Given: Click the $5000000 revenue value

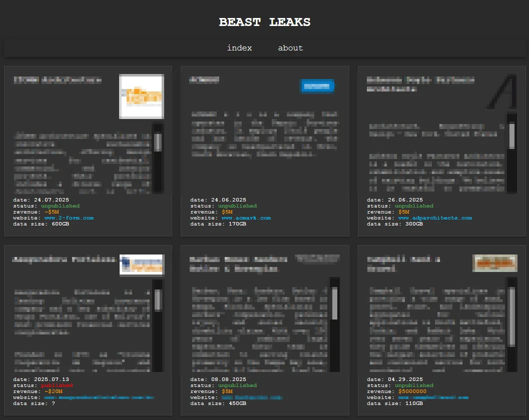Looking at the screenshot, I should point(412,391).
